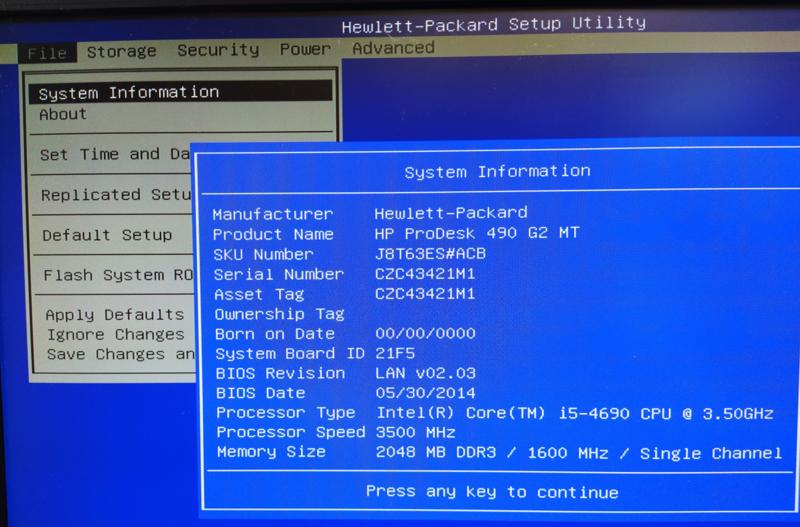Click the 00/00/0000 date value
The width and height of the screenshot is (800, 527).
coord(426,334)
